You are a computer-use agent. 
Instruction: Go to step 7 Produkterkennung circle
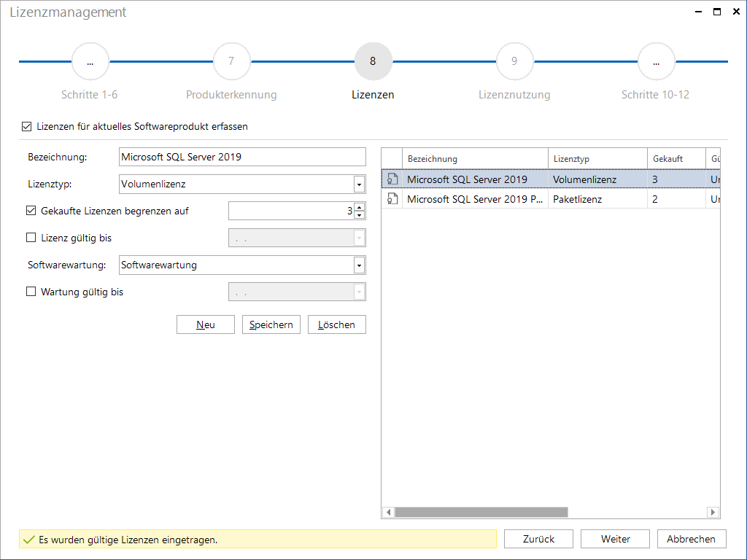(231, 61)
